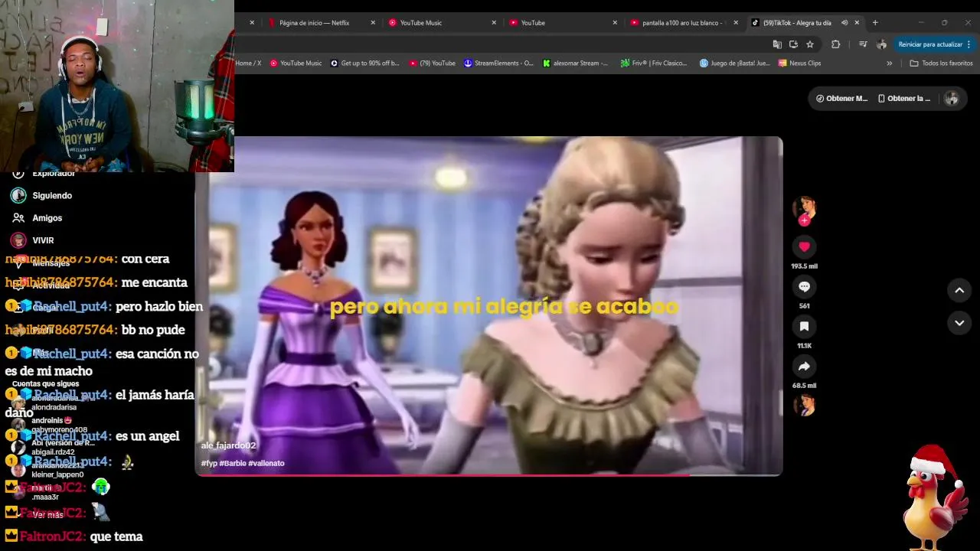
Task: Open Nexus Clips bookmark
Action: [x=799, y=64]
